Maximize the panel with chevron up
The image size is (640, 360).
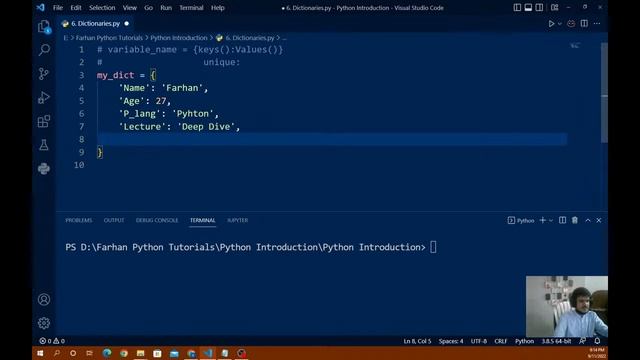coord(588,220)
